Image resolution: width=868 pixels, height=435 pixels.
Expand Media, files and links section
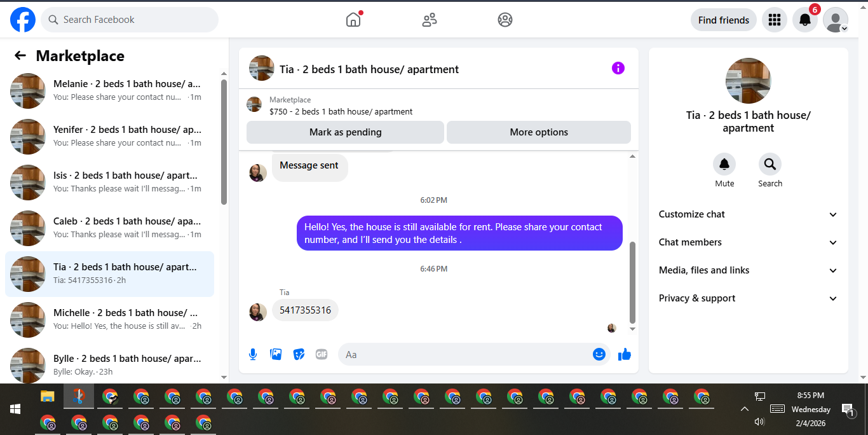point(749,270)
